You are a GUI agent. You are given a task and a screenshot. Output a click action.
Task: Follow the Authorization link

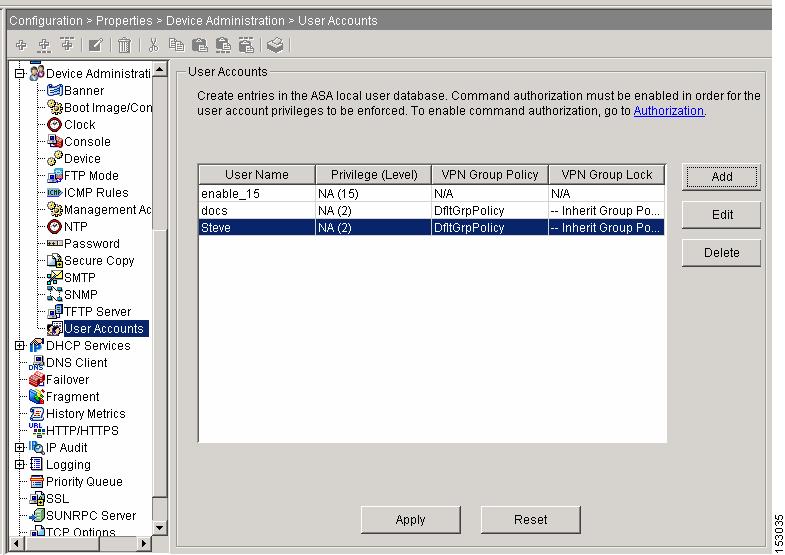click(x=669, y=111)
